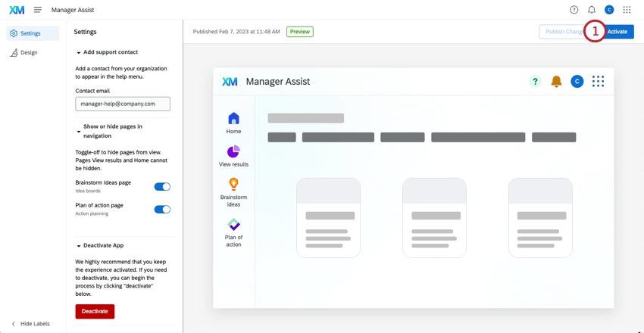
Task: Click the XM logo in top bar
Action: [x=17, y=10]
